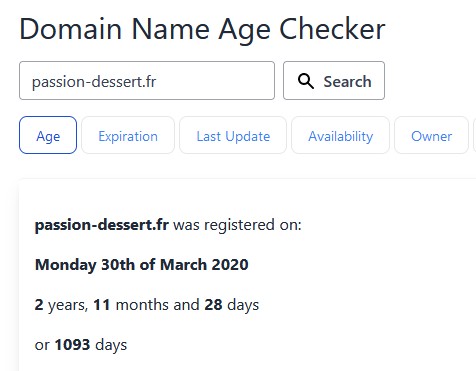Click the bold passion-dessert.fr result text
This screenshot has height=371, width=476.
point(102,225)
